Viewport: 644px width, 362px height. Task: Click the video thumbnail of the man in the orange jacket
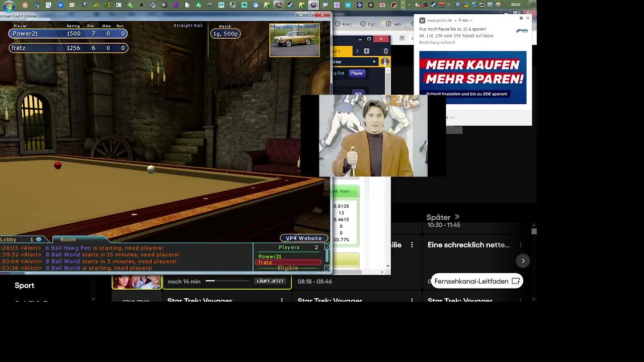click(373, 136)
